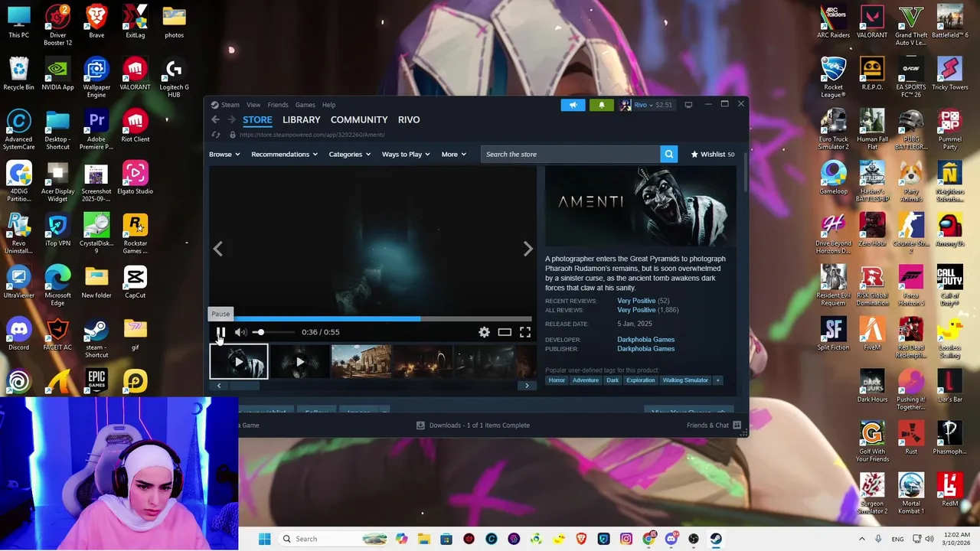
Task: Open Downloads status in Steam footer
Action: pyautogui.click(x=473, y=425)
